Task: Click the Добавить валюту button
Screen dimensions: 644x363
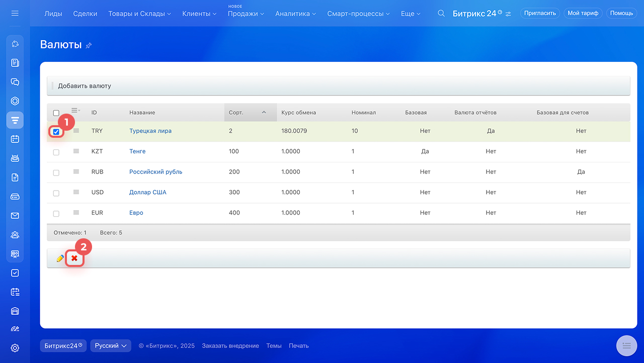Action: (x=85, y=86)
